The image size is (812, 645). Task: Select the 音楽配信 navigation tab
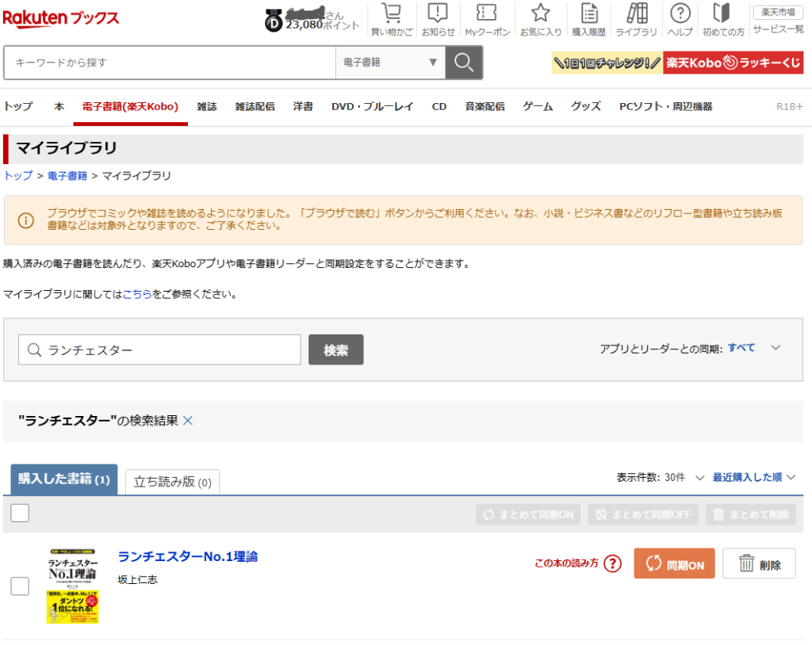click(x=485, y=107)
